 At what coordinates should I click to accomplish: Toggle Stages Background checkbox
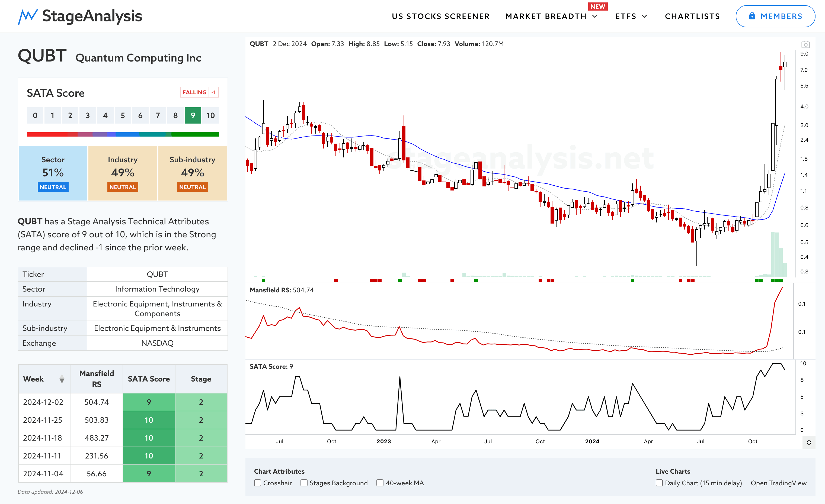click(x=304, y=483)
